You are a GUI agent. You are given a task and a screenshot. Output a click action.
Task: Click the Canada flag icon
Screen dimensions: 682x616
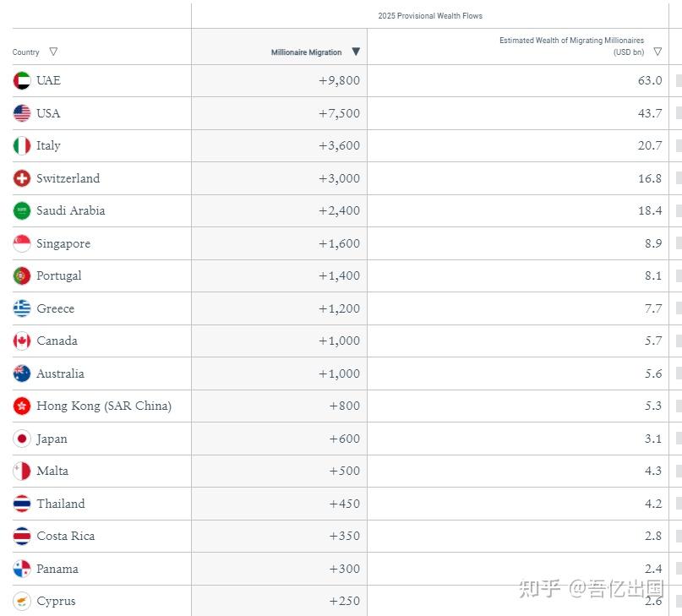[x=22, y=341]
